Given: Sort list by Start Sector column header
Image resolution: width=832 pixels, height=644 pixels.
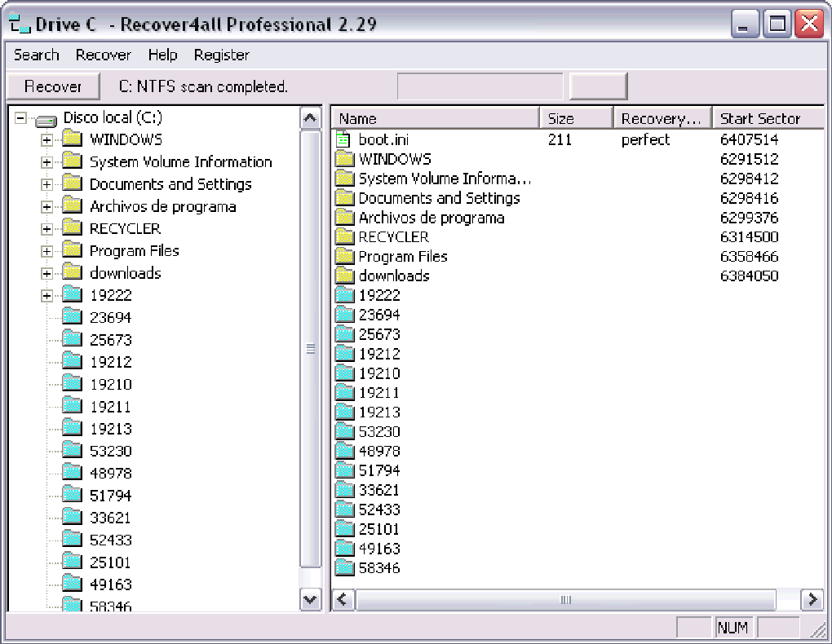Looking at the screenshot, I should point(769,118).
